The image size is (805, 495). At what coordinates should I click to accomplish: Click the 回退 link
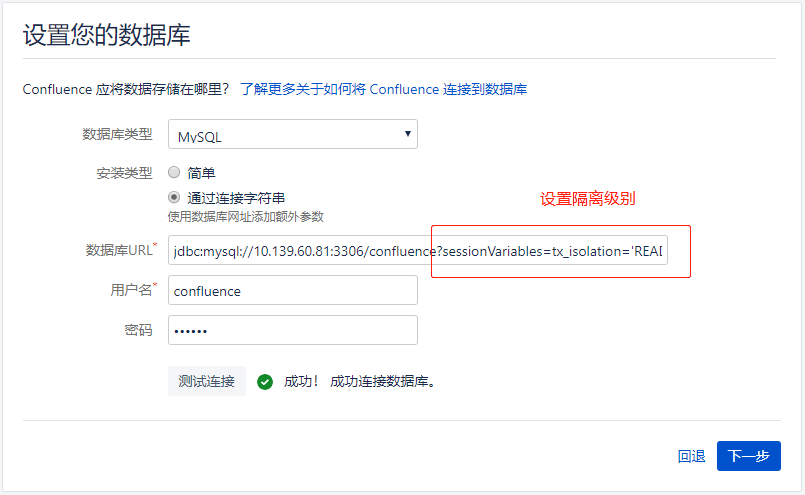pos(691,456)
